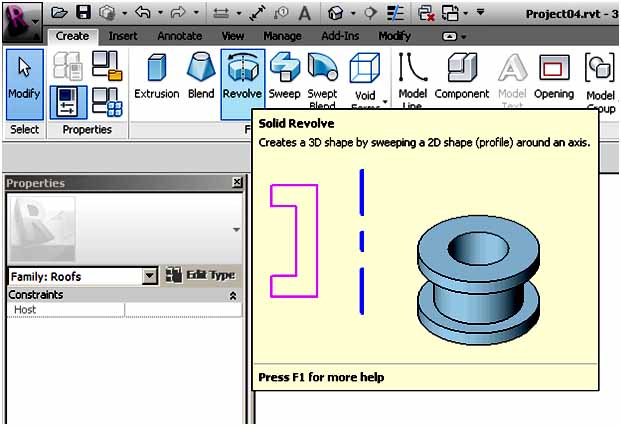Click the Save icon in quick access toolbar
The image size is (621, 426).
pos(83,13)
